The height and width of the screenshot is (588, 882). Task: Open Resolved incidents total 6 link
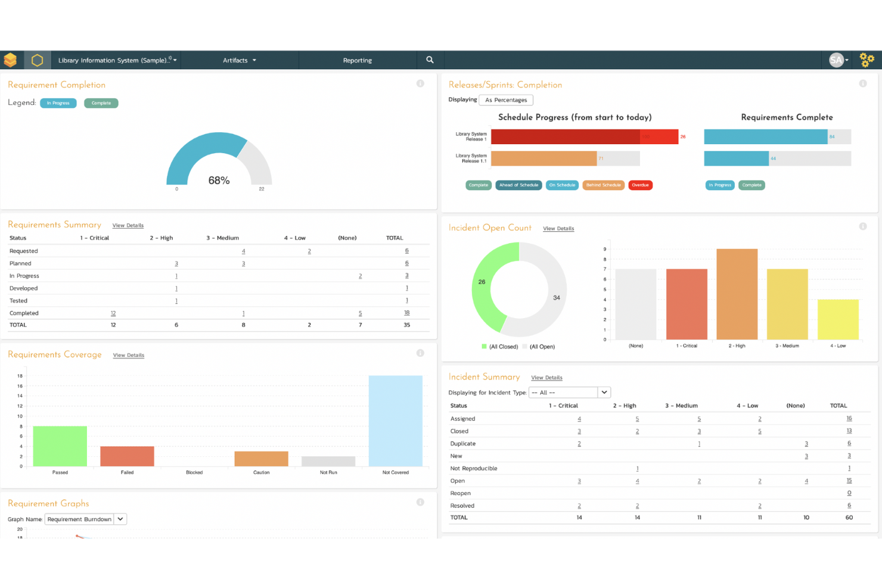click(x=849, y=506)
